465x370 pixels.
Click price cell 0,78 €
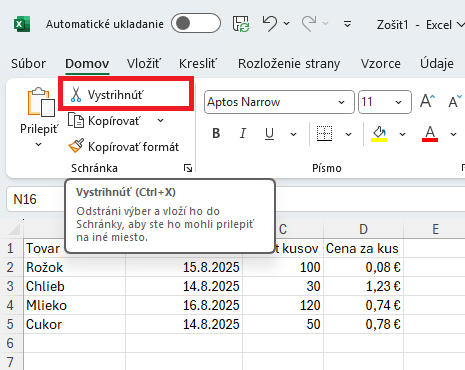click(363, 324)
